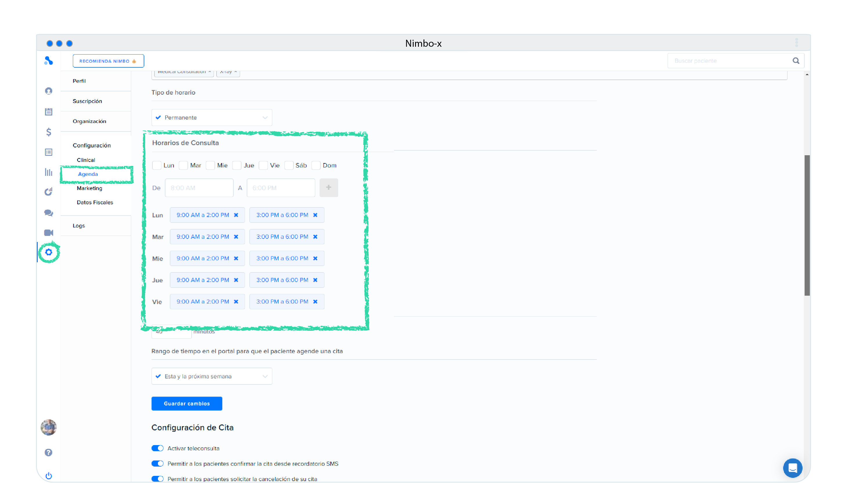Viewport: 847px width, 504px height.
Task: Click the chat messages sidebar icon
Action: pos(48,213)
